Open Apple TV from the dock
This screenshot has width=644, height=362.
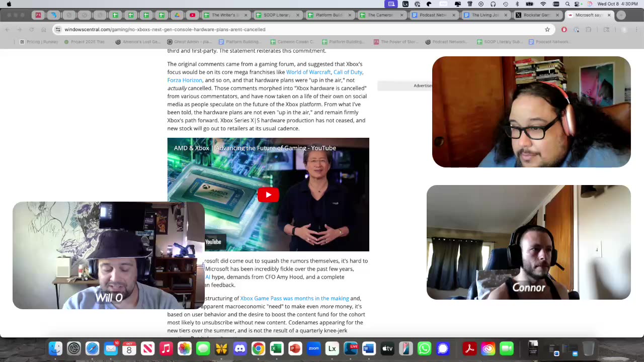click(x=387, y=348)
